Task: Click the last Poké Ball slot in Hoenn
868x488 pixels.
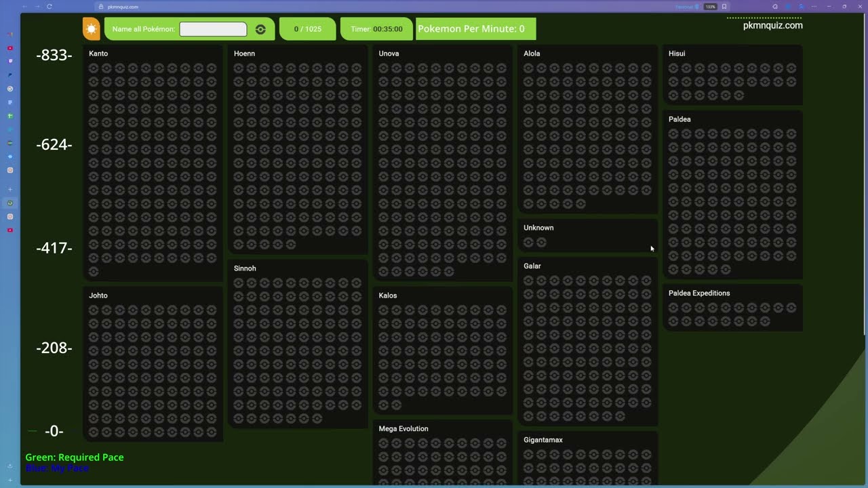Action: (291, 245)
